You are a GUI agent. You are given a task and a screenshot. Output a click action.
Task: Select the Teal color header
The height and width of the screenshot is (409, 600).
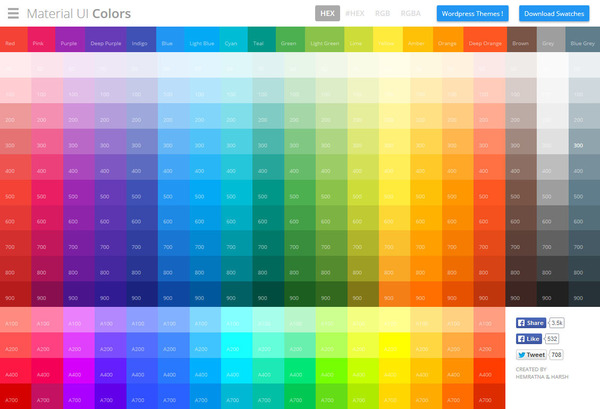pyautogui.click(x=262, y=39)
